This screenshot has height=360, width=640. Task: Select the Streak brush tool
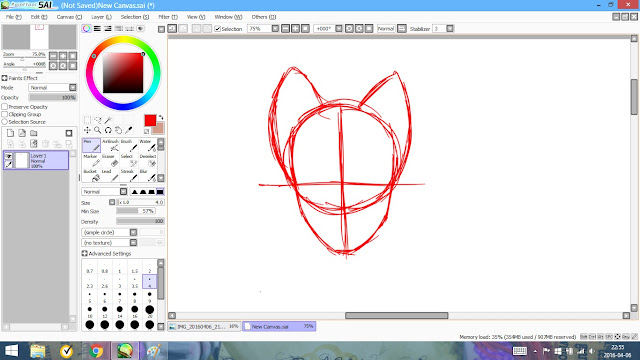pyautogui.click(x=129, y=176)
